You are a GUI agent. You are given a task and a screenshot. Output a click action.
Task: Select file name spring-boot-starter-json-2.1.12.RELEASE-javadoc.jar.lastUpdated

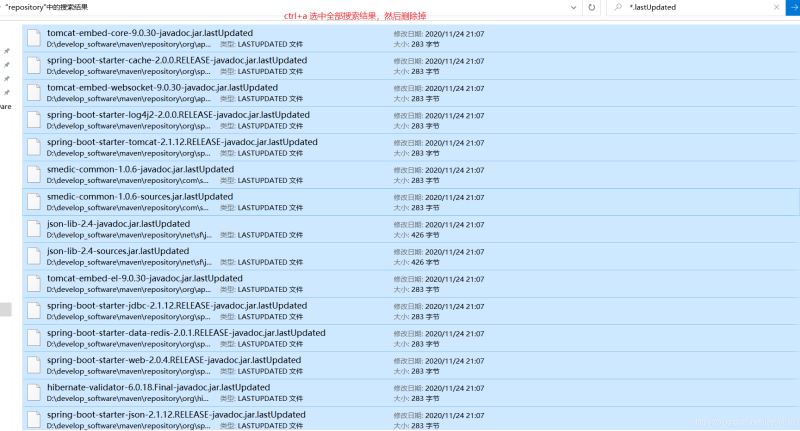[x=176, y=415]
